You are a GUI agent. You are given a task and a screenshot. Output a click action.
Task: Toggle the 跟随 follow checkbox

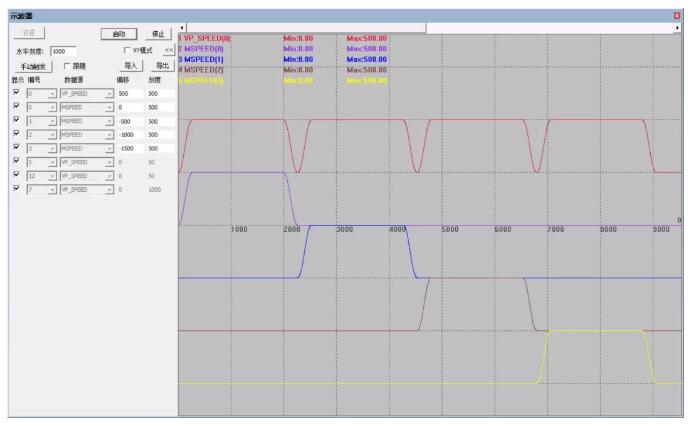67,66
